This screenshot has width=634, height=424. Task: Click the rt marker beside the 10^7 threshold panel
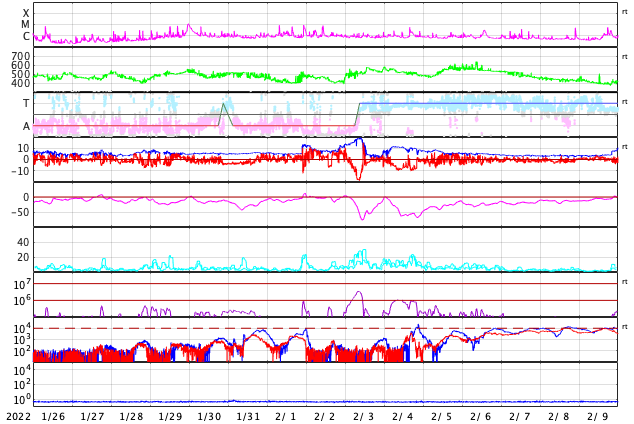624,282
